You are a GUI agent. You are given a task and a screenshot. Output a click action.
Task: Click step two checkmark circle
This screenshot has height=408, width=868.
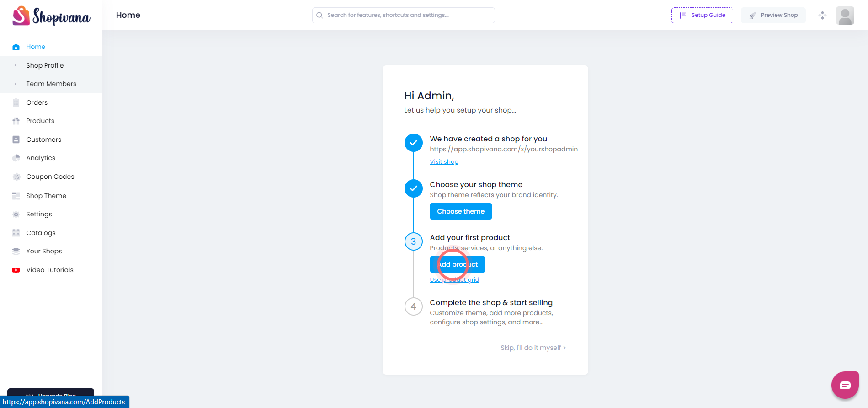414,188
